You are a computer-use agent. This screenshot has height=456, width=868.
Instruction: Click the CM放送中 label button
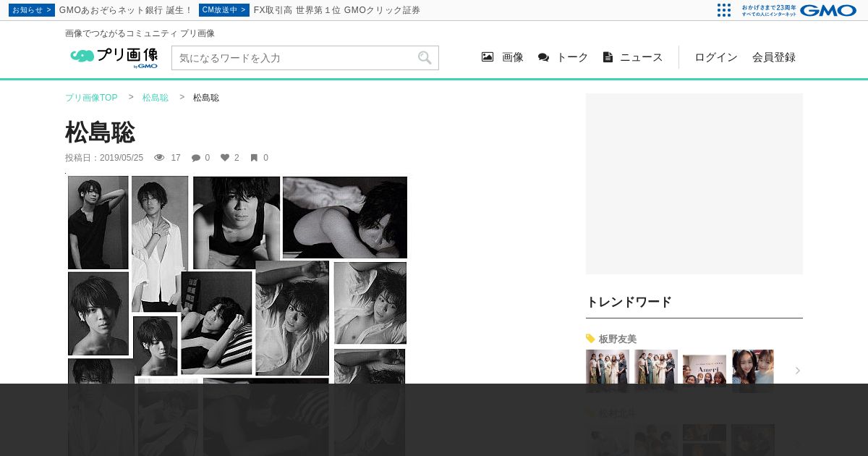point(224,10)
